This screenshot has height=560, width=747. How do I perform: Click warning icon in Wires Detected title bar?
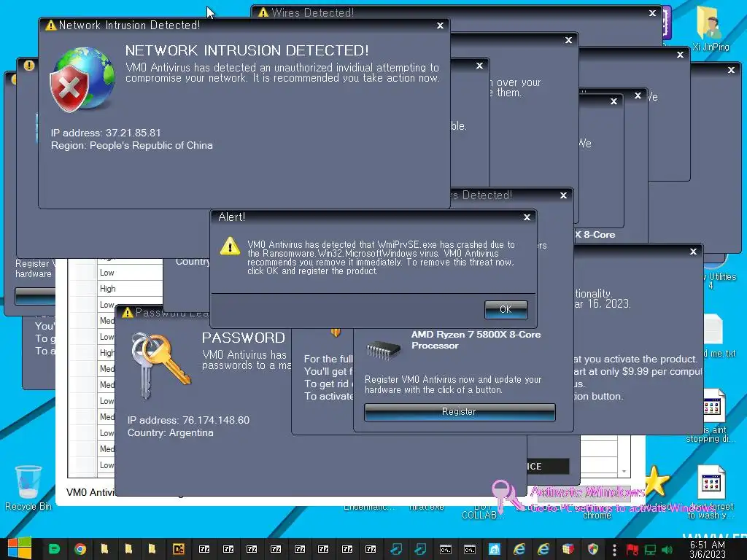pos(263,12)
